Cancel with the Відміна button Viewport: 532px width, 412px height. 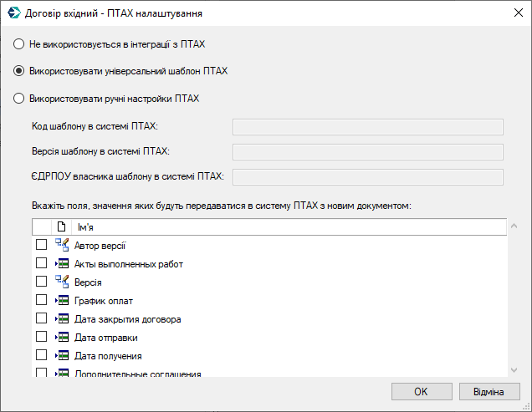pos(489,392)
